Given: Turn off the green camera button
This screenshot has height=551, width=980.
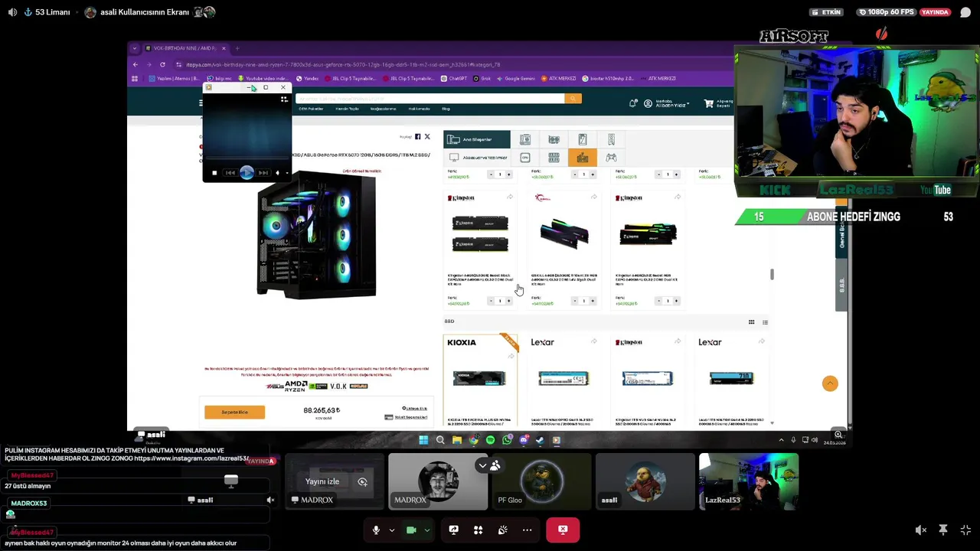Looking at the screenshot, I should (411, 530).
